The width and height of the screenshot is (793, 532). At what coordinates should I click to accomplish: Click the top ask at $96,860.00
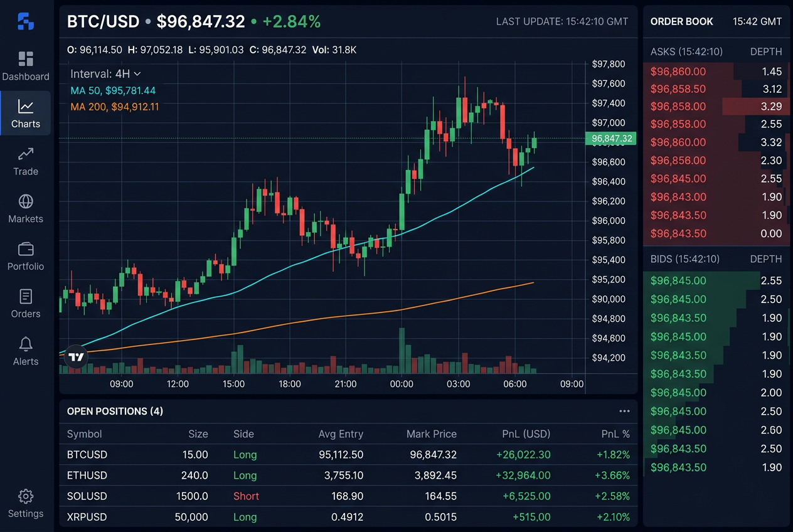coord(678,72)
